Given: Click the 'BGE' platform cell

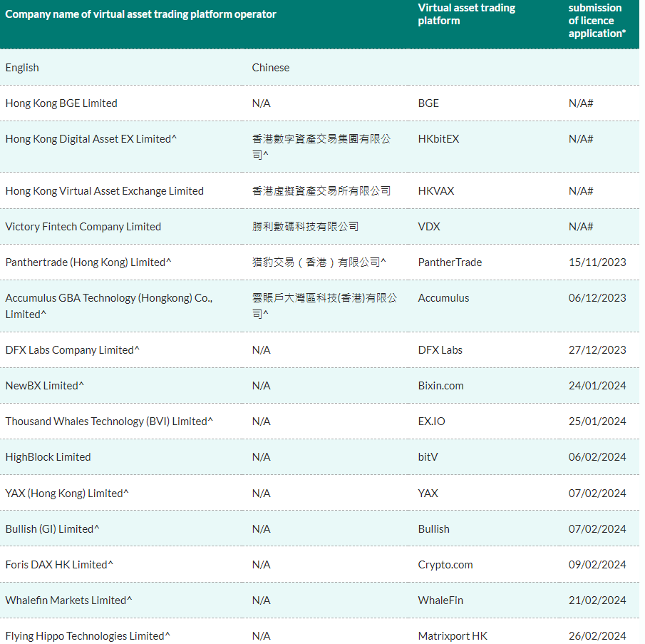Looking at the screenshot, I should (x=428, y=103).
